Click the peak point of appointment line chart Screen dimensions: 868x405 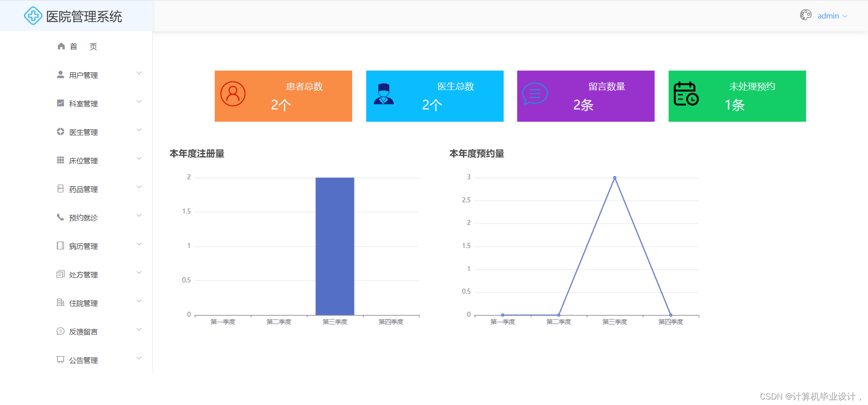tap(615, 178)
